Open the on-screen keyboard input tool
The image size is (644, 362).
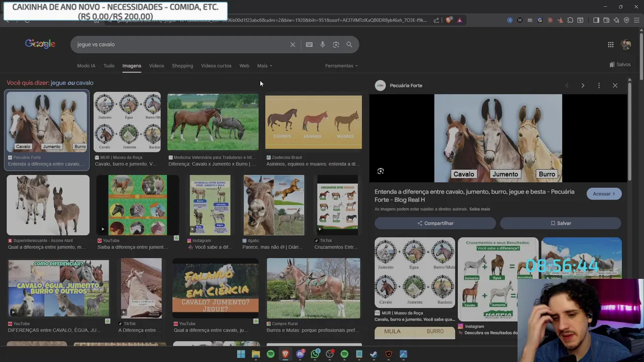pyautogui.click(x=309, y=44)
